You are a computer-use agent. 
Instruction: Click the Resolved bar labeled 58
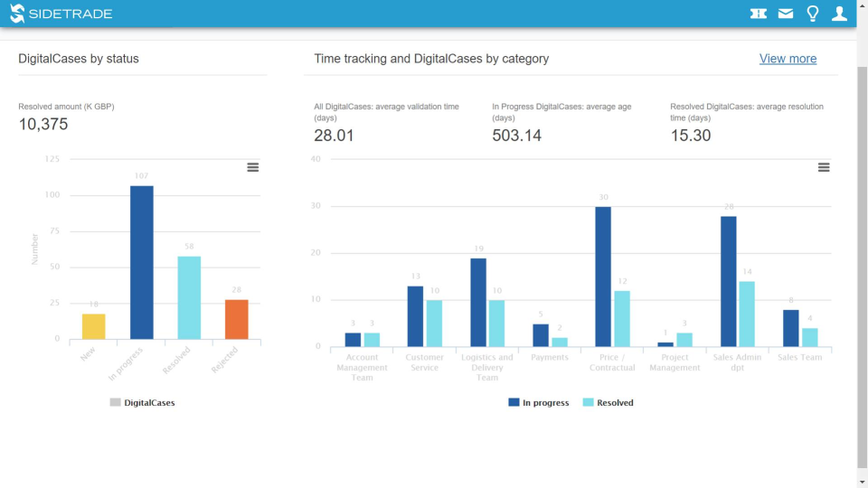click(x=189, y=297)
